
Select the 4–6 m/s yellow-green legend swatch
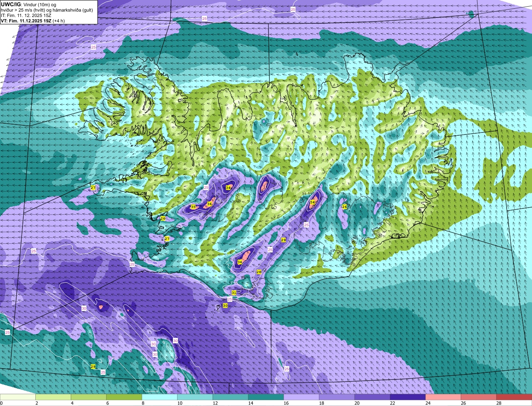click(89, 397)
